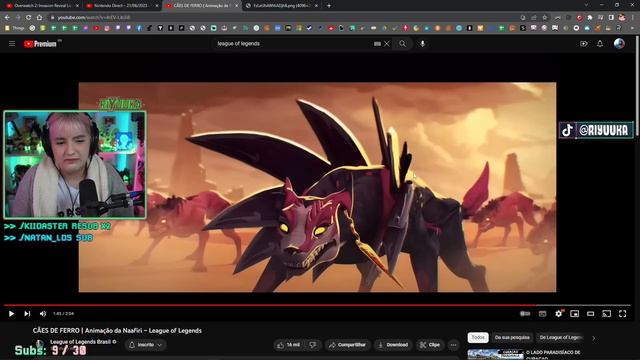Image resolution: width=640 pixels, height=360 pixels.
Task: Click the video title Cães de Ferro
Action: tap(117, 331)
